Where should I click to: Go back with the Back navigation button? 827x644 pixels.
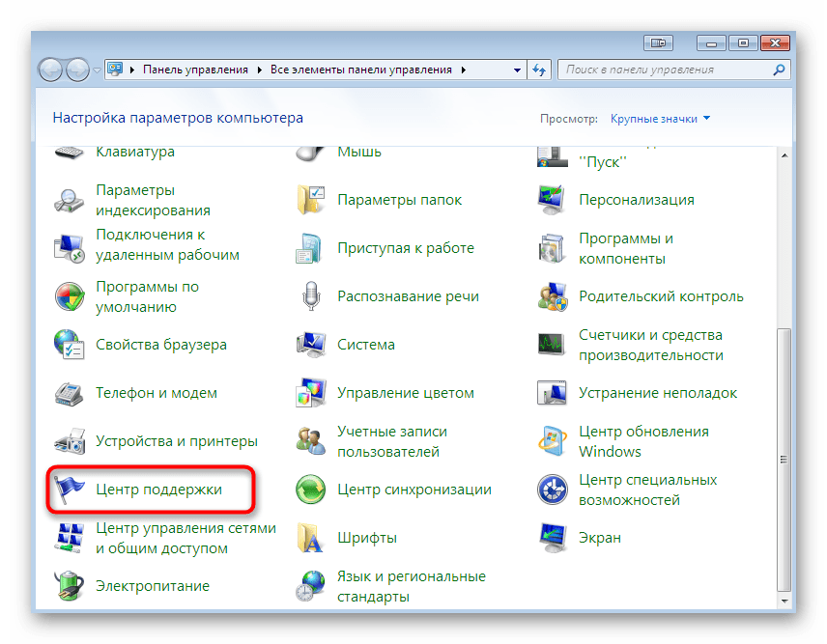(51, 70)
